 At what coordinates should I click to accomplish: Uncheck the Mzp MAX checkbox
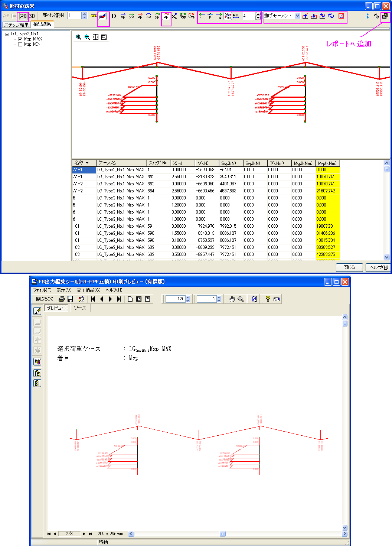[20, 39]
